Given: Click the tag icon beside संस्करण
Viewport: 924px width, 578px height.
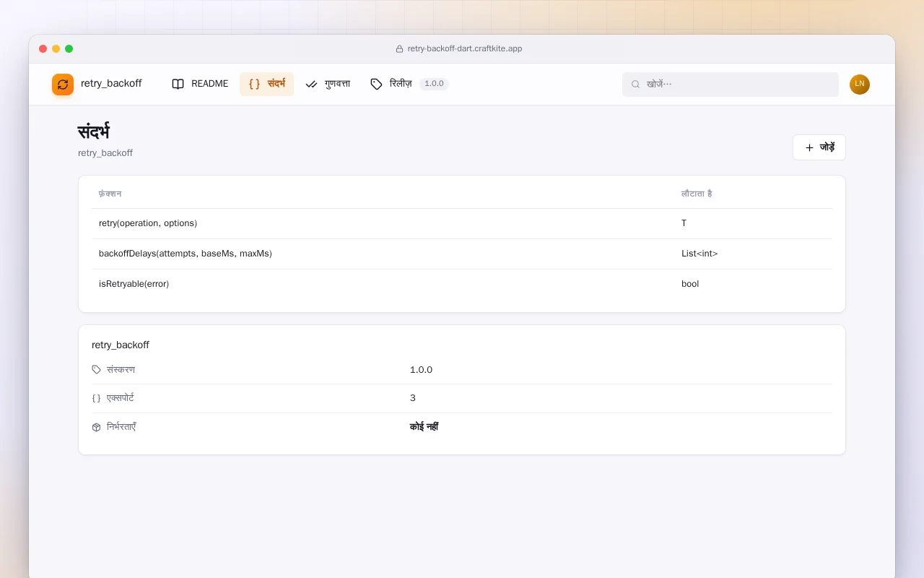Looking at the screenshot, I should (x=97, y=370).
